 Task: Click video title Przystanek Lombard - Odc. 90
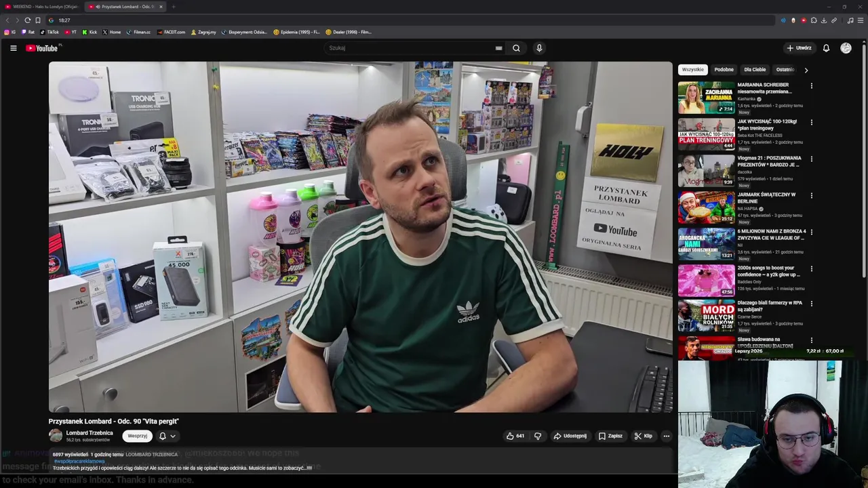pyautogui.click(x=114, y=422)
